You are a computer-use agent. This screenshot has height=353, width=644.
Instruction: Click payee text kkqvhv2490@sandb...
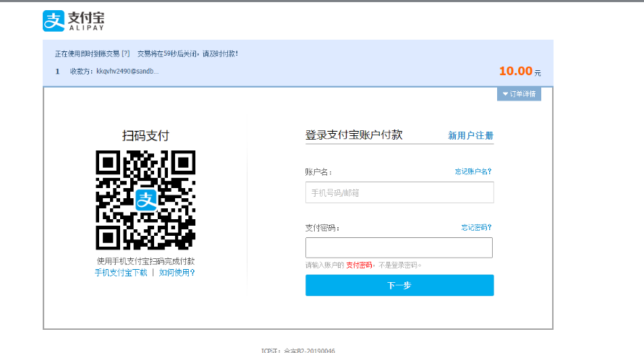point(128,71)
